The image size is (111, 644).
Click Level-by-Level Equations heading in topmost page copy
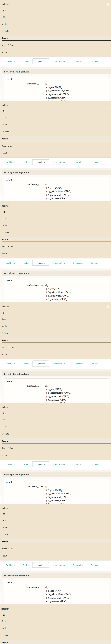tap(16, 72)
